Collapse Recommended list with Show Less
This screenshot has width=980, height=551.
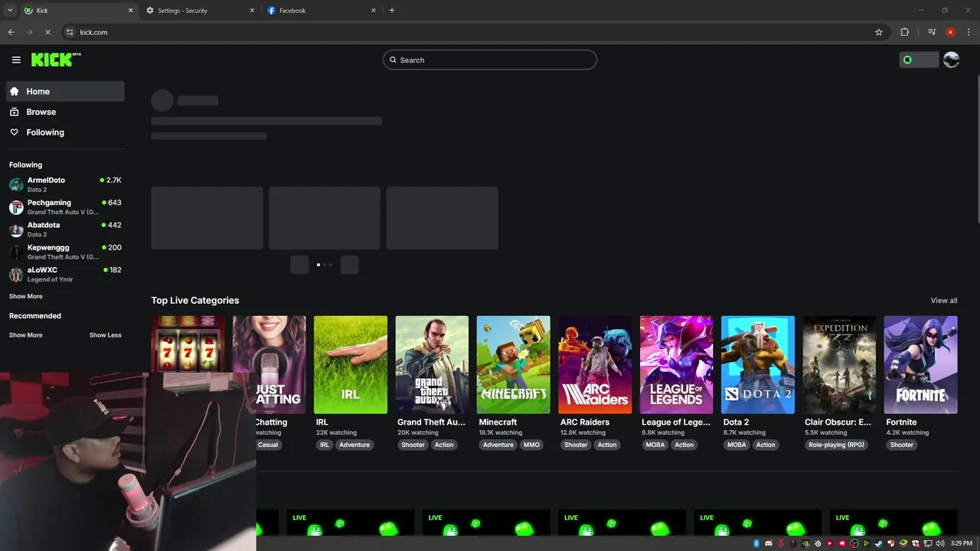click(106, 335)
